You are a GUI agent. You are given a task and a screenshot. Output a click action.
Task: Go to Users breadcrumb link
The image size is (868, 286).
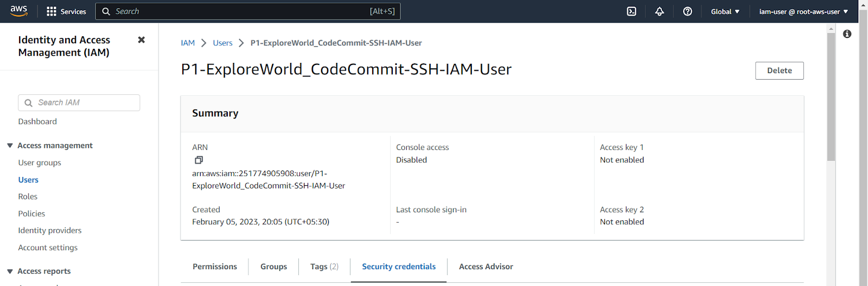tap(222, 43)
